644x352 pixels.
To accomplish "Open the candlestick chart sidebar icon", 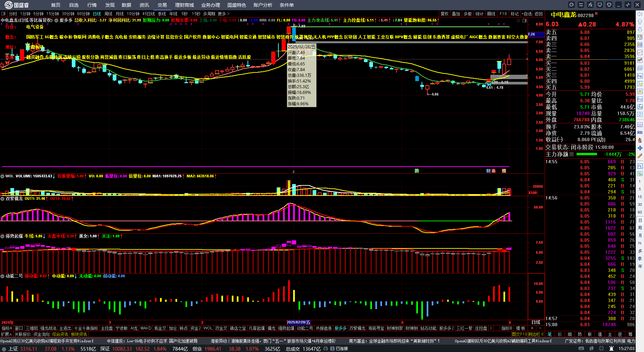I will pos(640,60).
